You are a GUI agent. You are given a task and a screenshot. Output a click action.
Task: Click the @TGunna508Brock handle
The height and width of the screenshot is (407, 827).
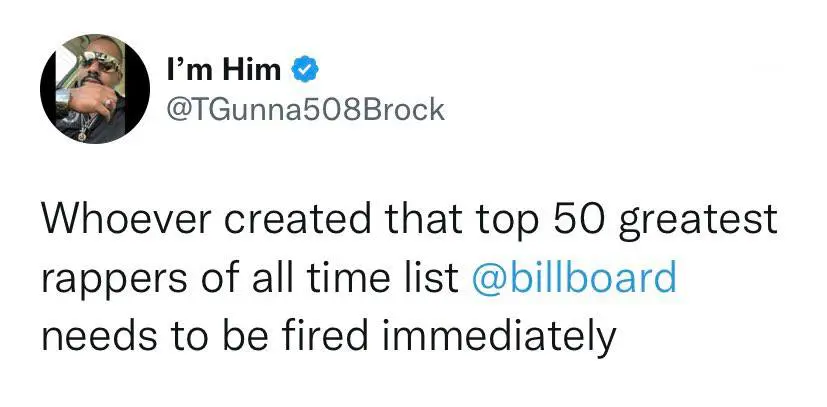tap(302, 109)
